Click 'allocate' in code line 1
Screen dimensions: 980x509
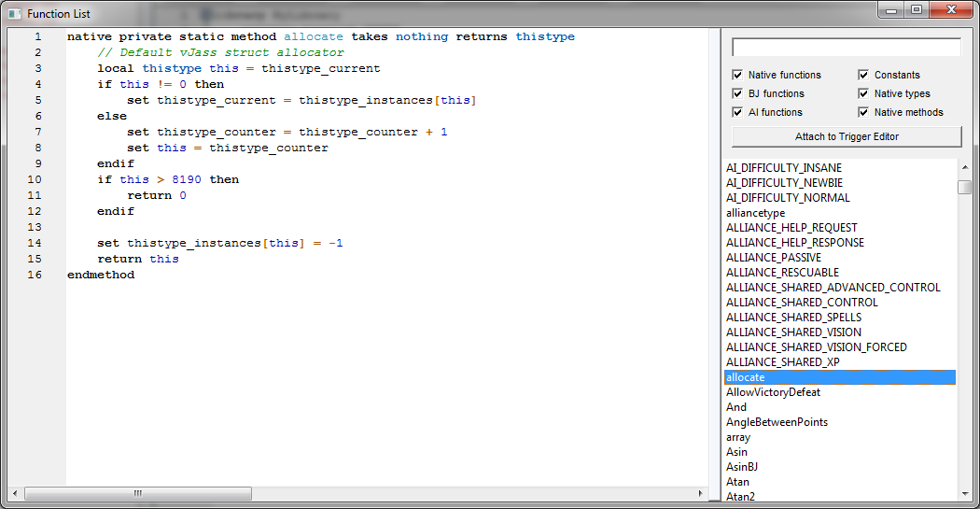(313, 37)
